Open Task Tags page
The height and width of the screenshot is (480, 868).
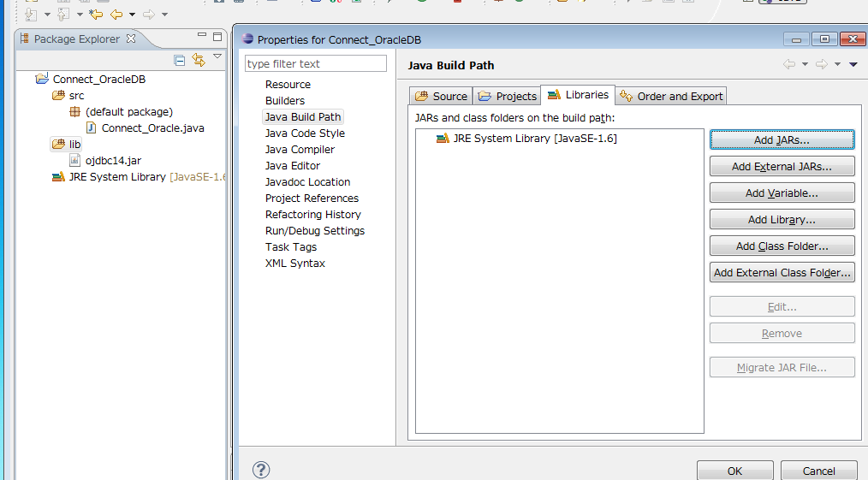pyautogui.click(x=291, y=247)
